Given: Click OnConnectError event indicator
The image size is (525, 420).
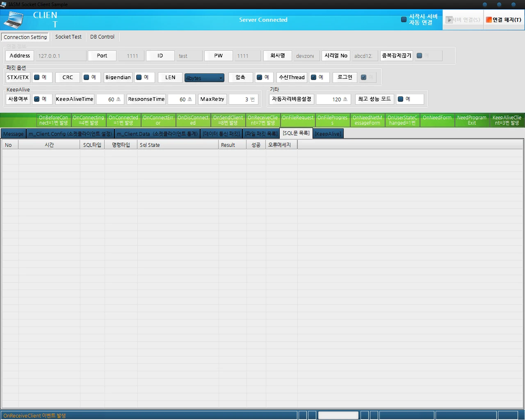Looking at the screenshot, I should click(158, 120).
